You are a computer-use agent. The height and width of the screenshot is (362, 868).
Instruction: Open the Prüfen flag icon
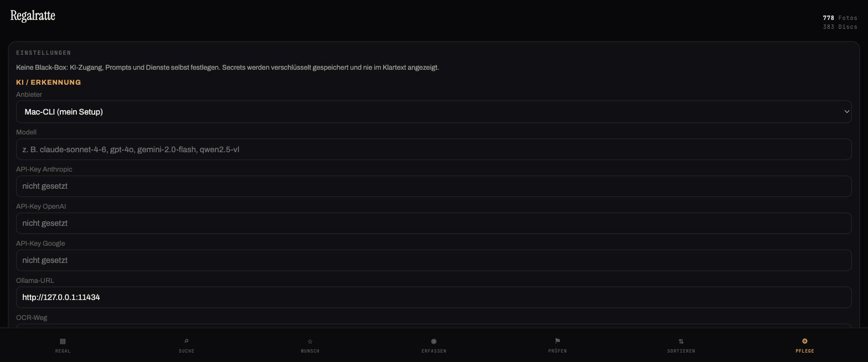click(557, 341)
